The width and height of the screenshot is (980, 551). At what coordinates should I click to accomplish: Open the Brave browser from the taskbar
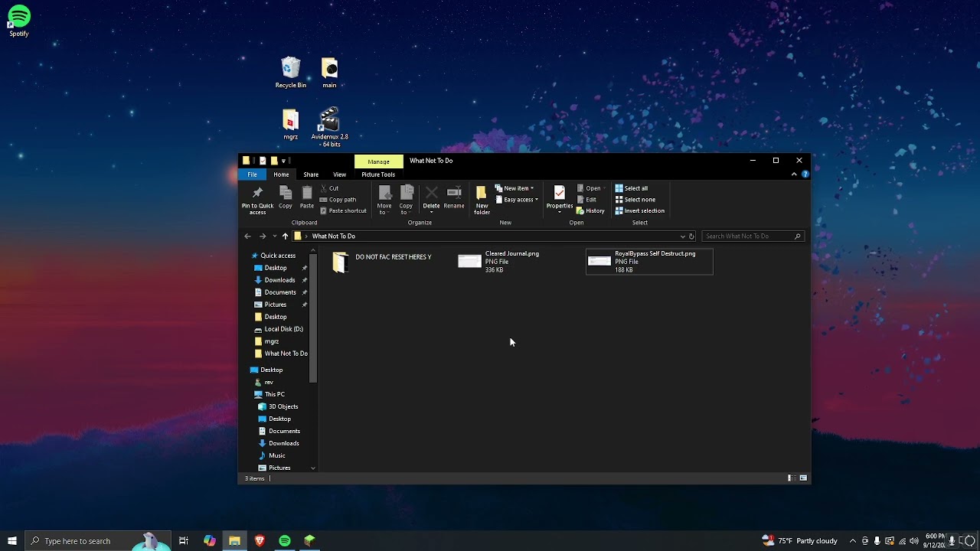pos(260,541)
